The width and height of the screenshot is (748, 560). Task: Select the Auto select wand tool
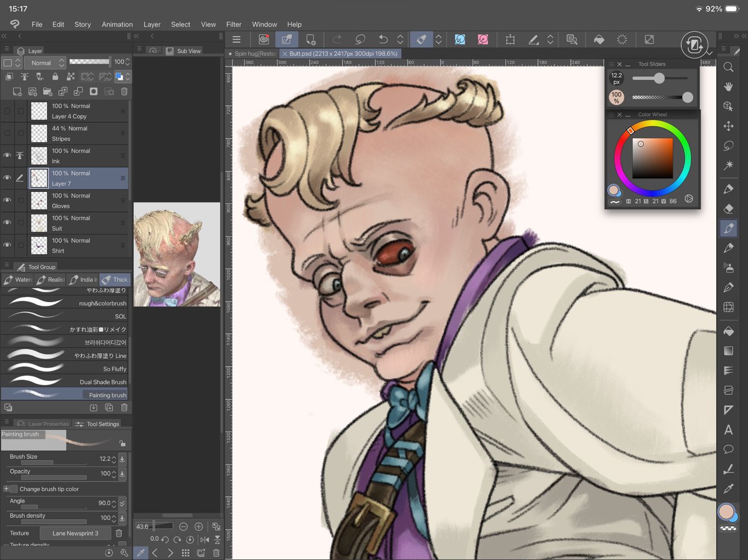[x=728, y=166]
